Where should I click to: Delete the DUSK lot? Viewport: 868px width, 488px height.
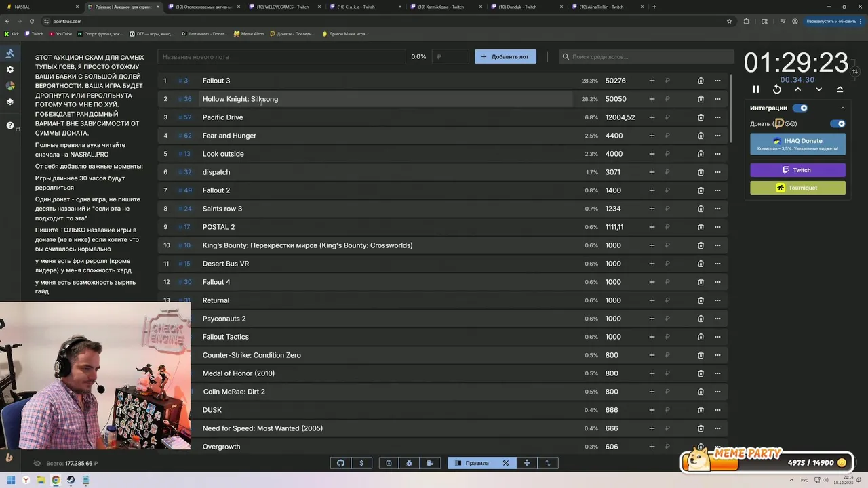701,410
